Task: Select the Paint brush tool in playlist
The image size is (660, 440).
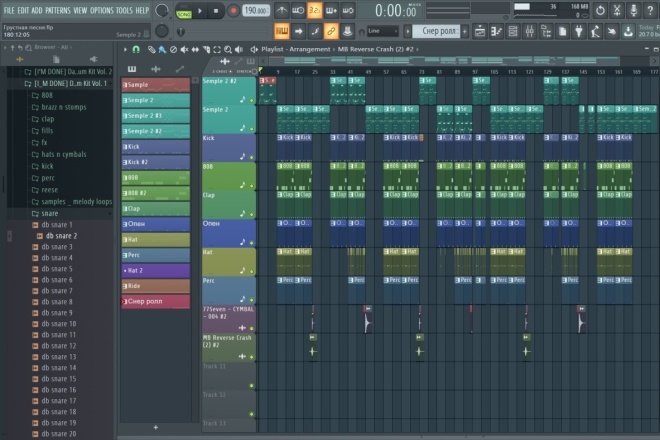Action: [162, 50]
